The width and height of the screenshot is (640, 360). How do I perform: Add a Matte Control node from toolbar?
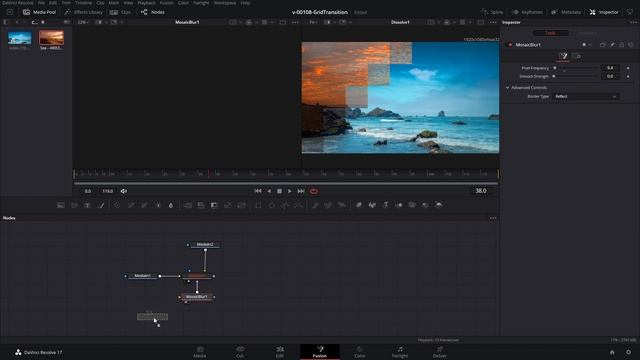coord(214,205)
